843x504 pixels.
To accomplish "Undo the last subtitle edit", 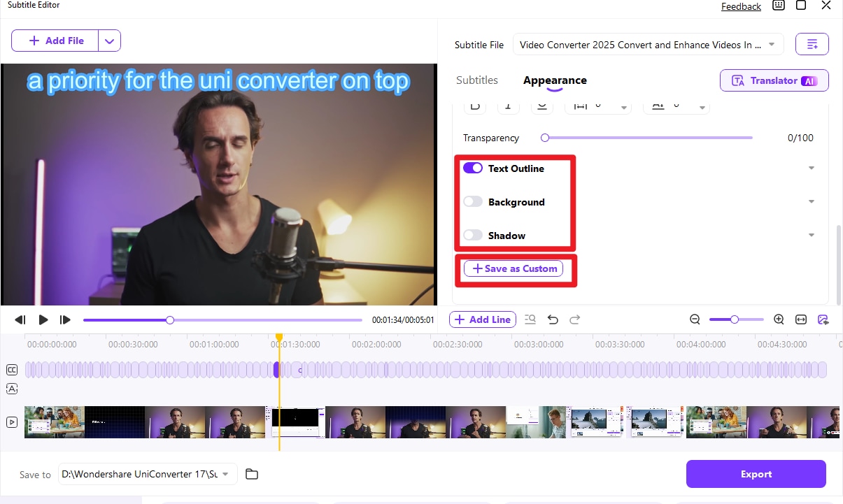I will click(x=553, y=319).
